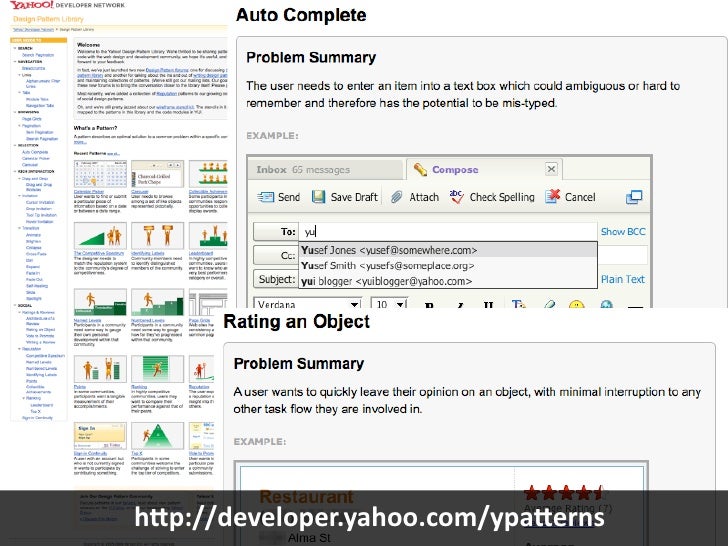Click the Subject: label button
The width and height of the screenshot is (728, 546).
(x=275, y=279)
